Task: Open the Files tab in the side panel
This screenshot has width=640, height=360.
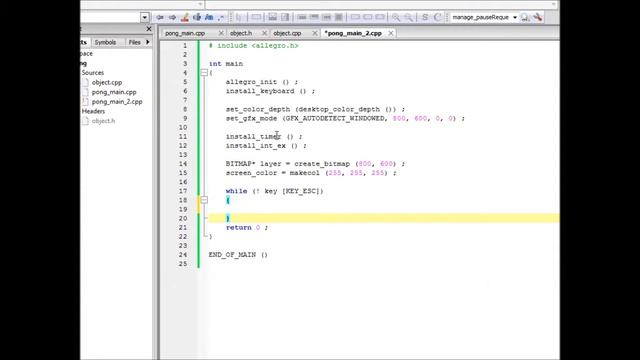Action: click(x=134, y=42)
